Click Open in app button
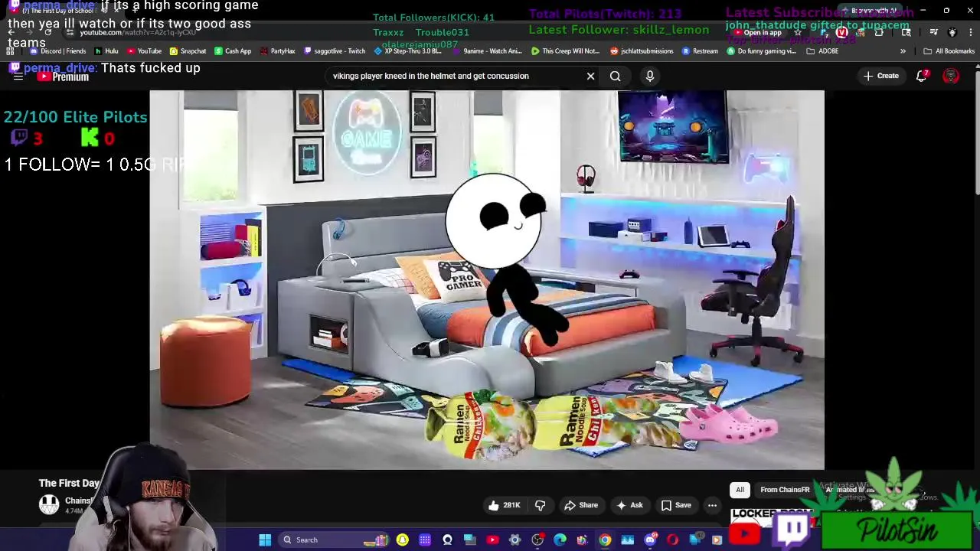 pyautogui.click(x=756, y=33)
